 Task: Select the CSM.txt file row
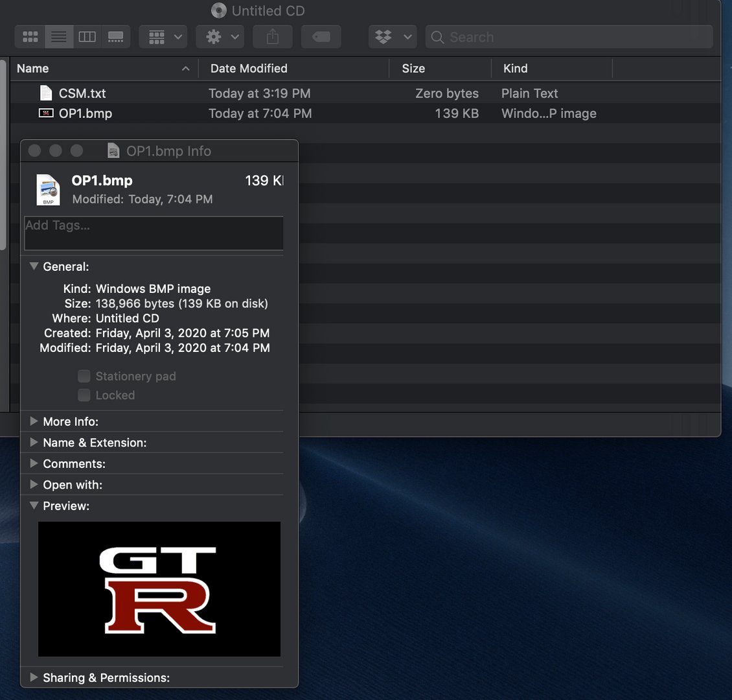coord(365,93)
